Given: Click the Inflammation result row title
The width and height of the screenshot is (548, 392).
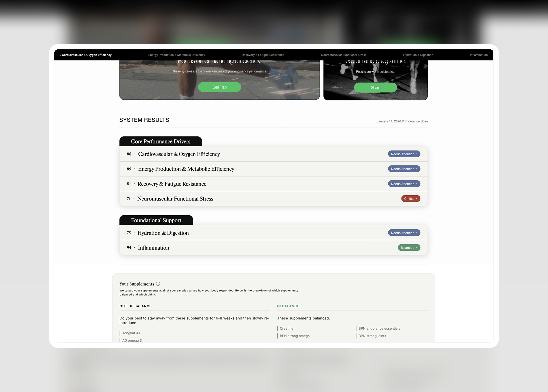Looking at the screenshot, I should click(x=154, y=248).
